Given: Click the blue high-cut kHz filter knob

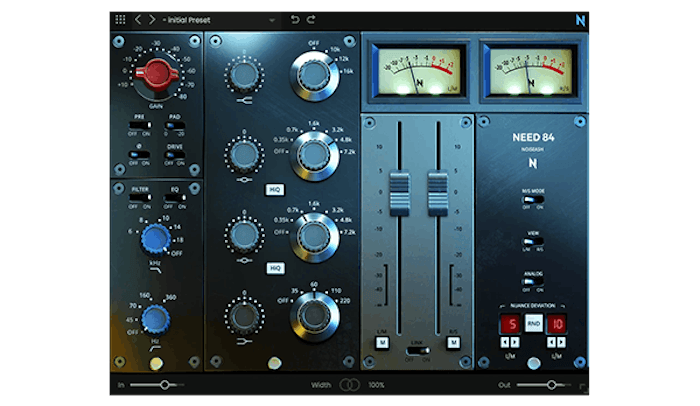Looking at the screenshot, I should tap(154, 236).
